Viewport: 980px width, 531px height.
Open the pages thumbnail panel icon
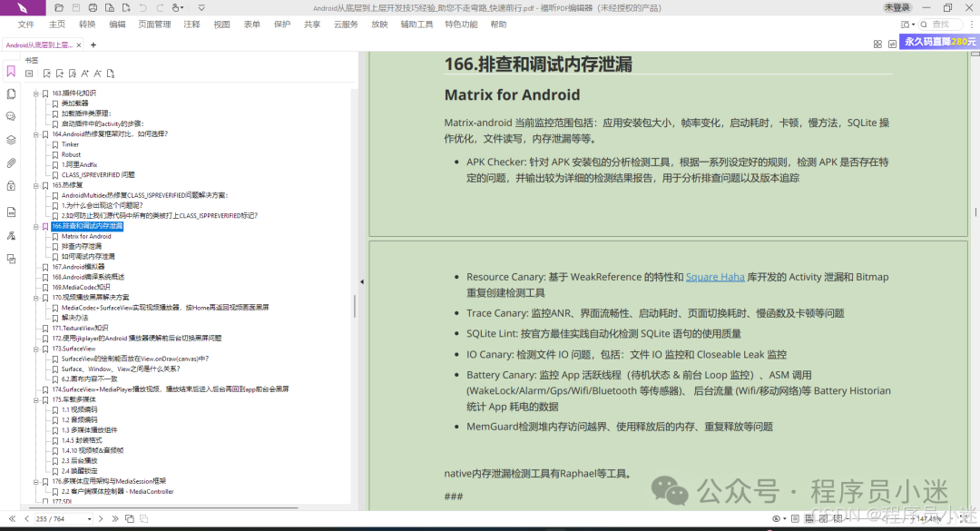11,94
